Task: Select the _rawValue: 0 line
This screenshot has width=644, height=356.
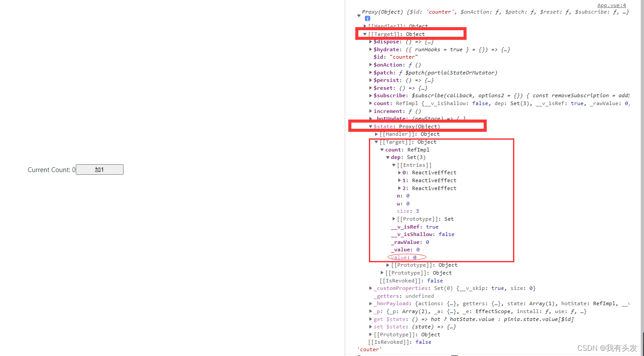Action: pos(410,242)
